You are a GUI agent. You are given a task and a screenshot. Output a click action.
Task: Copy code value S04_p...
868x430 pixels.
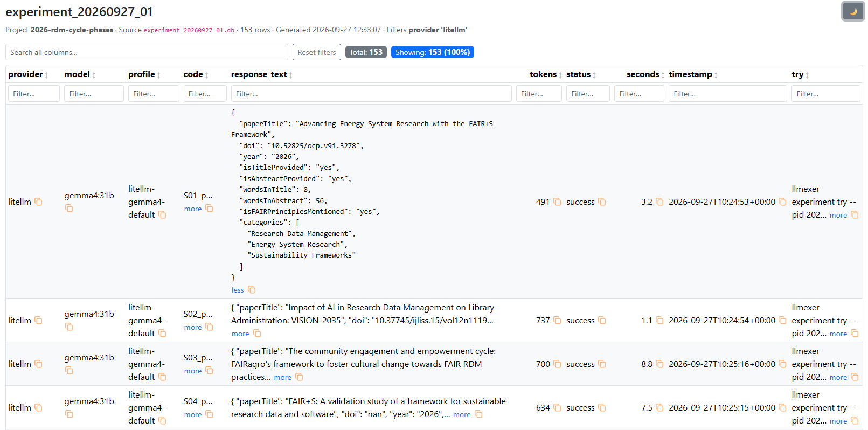click(209, 414)
